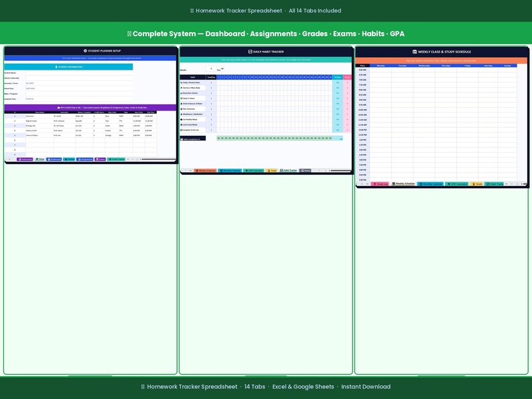Click the 'Friday' column header in Weekly Schedule
532x399 pixels.
point(468,66)
